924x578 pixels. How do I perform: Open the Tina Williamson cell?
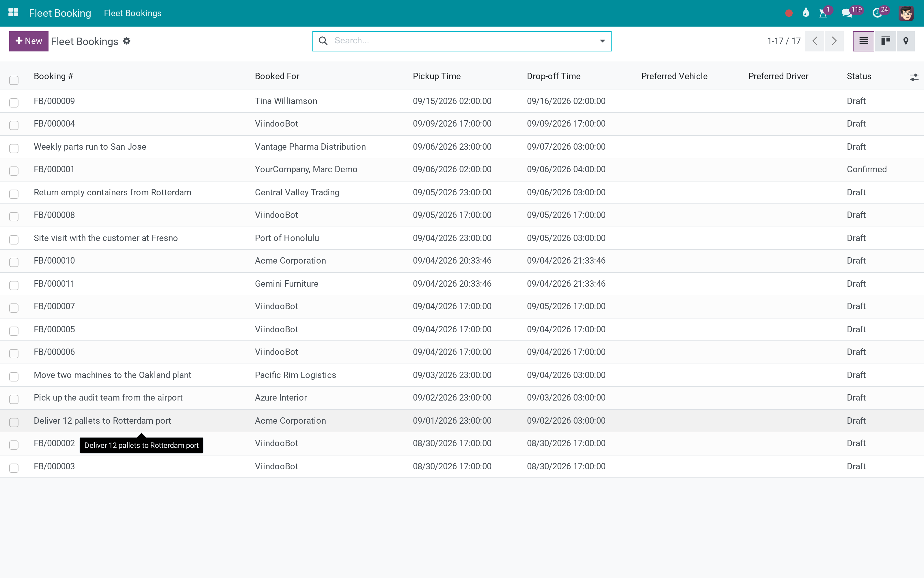click(286, 101)
